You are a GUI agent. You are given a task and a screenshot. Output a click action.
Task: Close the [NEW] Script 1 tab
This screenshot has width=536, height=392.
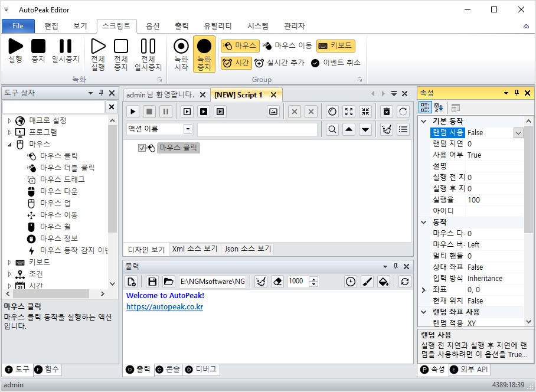coord(273,94)
